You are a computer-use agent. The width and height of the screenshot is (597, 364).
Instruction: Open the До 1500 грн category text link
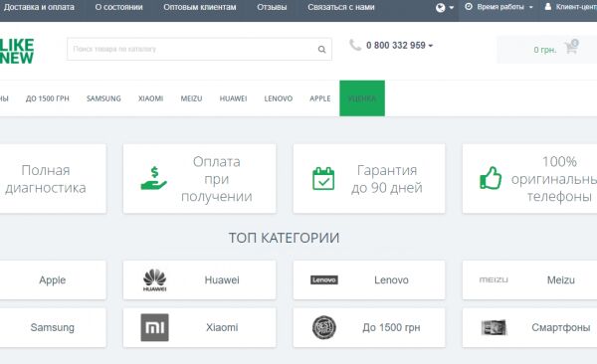tap(391, 327)
